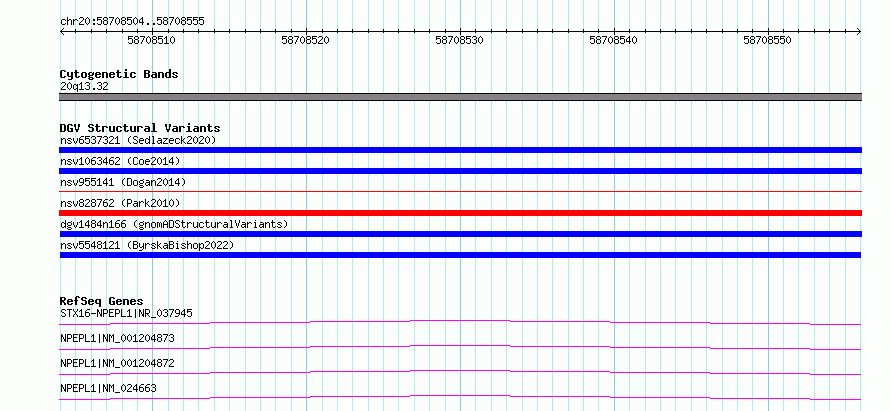This screenshot has height=411, width=890.
Task: Select the blue bar for dgv1484n166
Action: pyautogui.click(x=460, y=234)
